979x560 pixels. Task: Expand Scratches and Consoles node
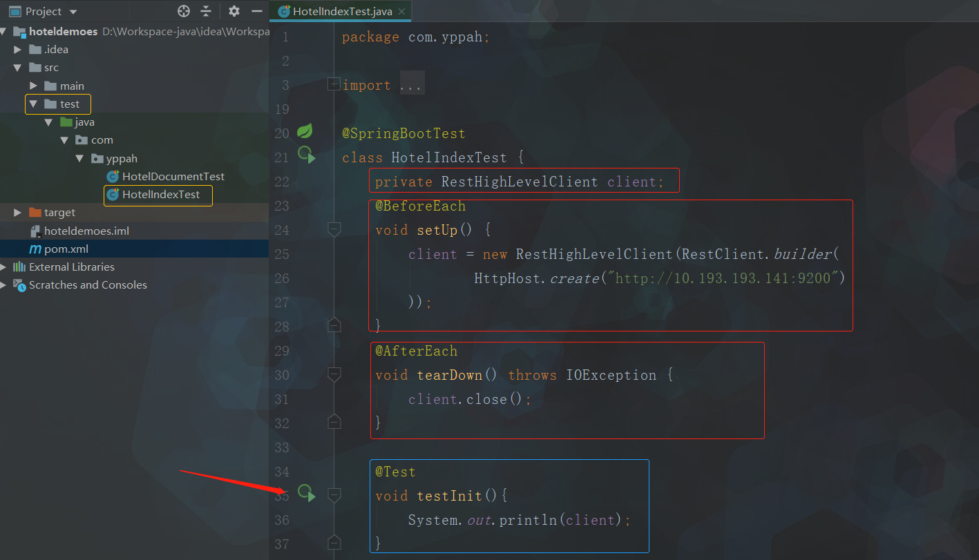coord(3,284)
